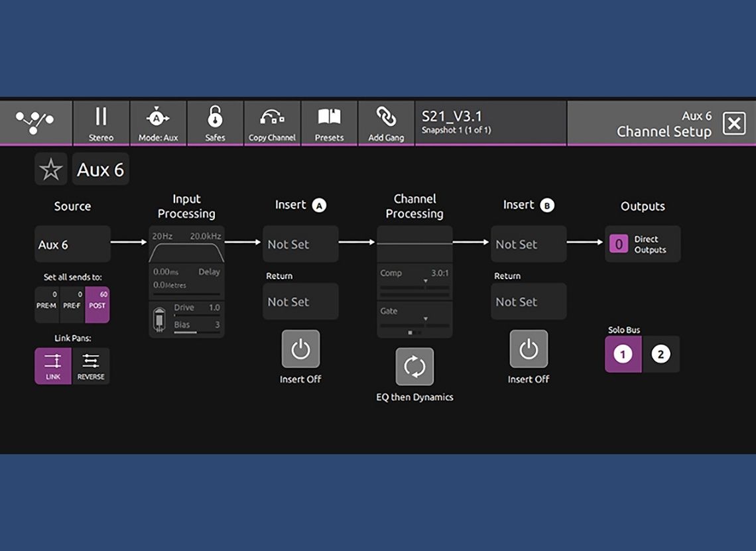Open the Source Aux 6 selector
The width and height of the screenshot is (756, 551).
72,244
